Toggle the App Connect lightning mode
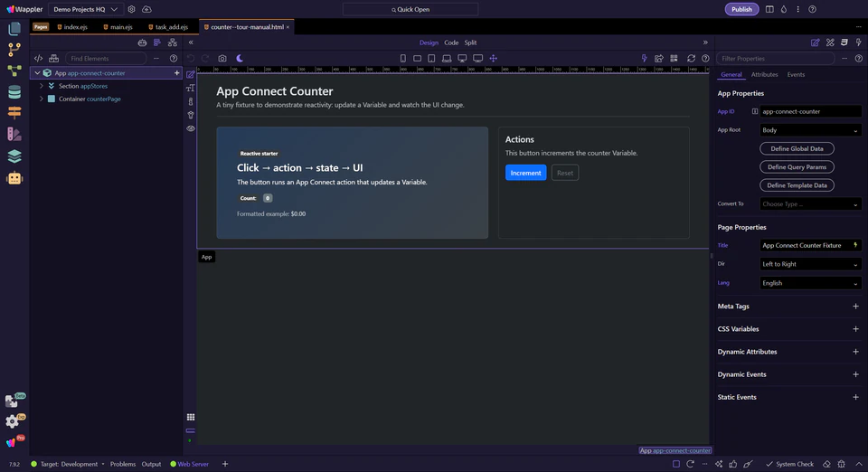This screenshot has height=472, width=868. tap(644, 58)
